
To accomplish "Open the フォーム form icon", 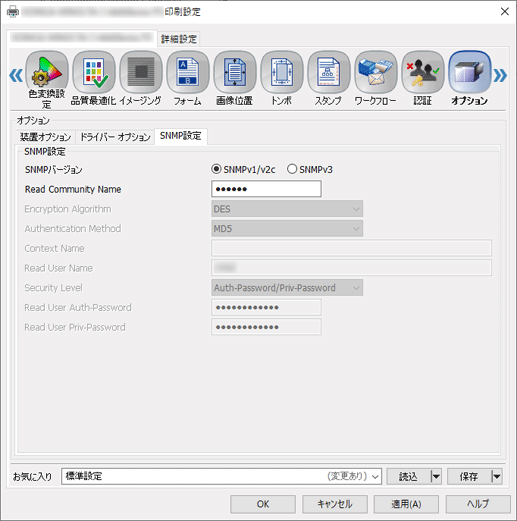I will 188,72.
